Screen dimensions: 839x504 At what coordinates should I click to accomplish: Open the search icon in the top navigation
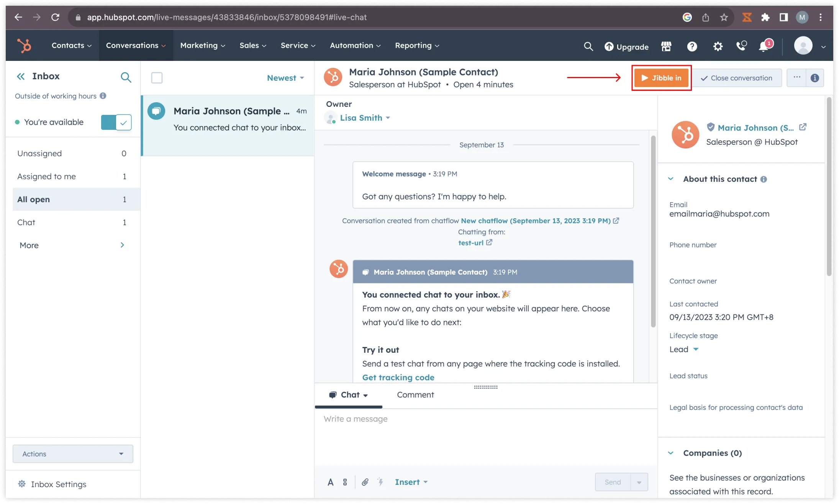coord(588,46)
